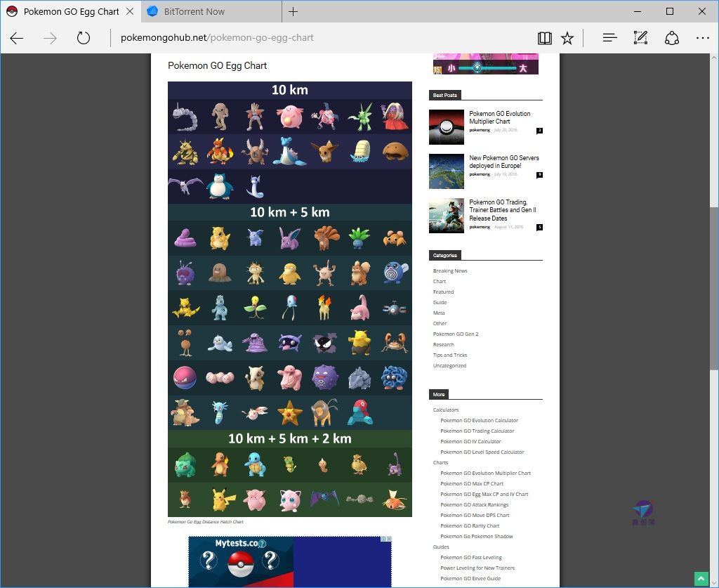Image resolution: width=719 pixels, height=588 pixels.
Task: Open the Pokemon GO Evolution Multiplier Chart post
Action: (499, 117)
